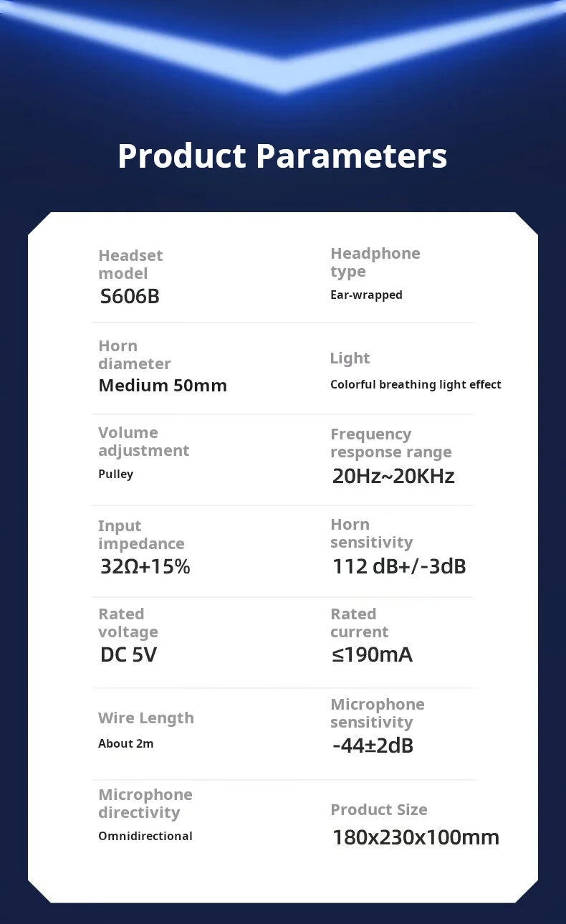Screen dimensions: 566x924
Task: Select the S606B headset model value
Action: click(x=130, y=296)
